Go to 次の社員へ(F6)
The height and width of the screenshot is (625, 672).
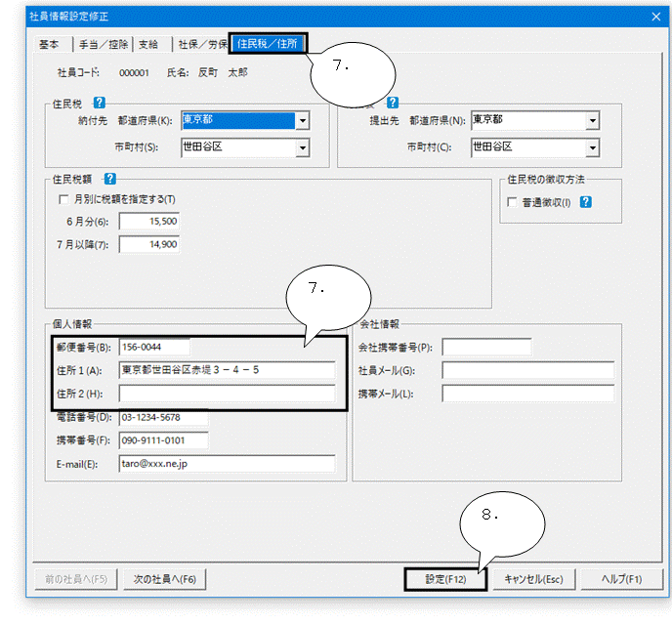pyautogui.click(x=164, y=580)
